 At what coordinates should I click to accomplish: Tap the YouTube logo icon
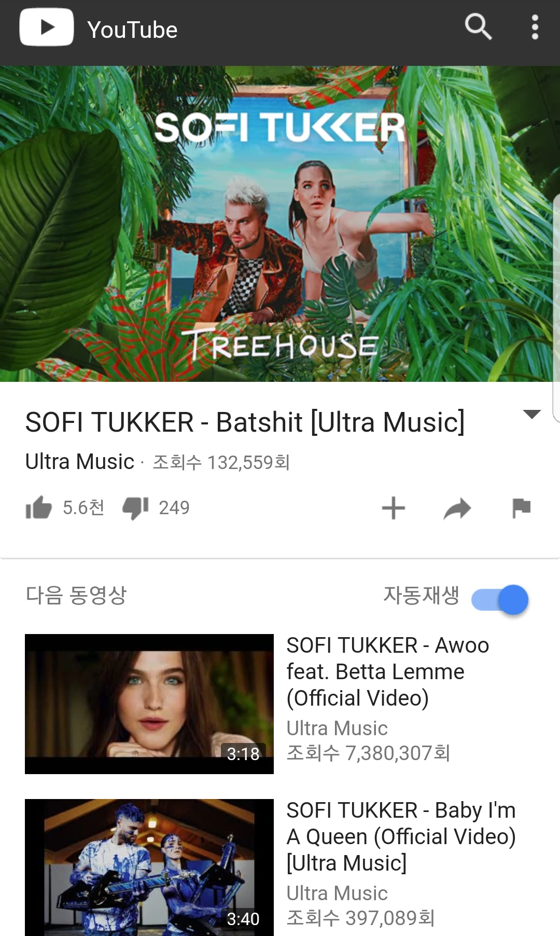click(x=47, y=27)
